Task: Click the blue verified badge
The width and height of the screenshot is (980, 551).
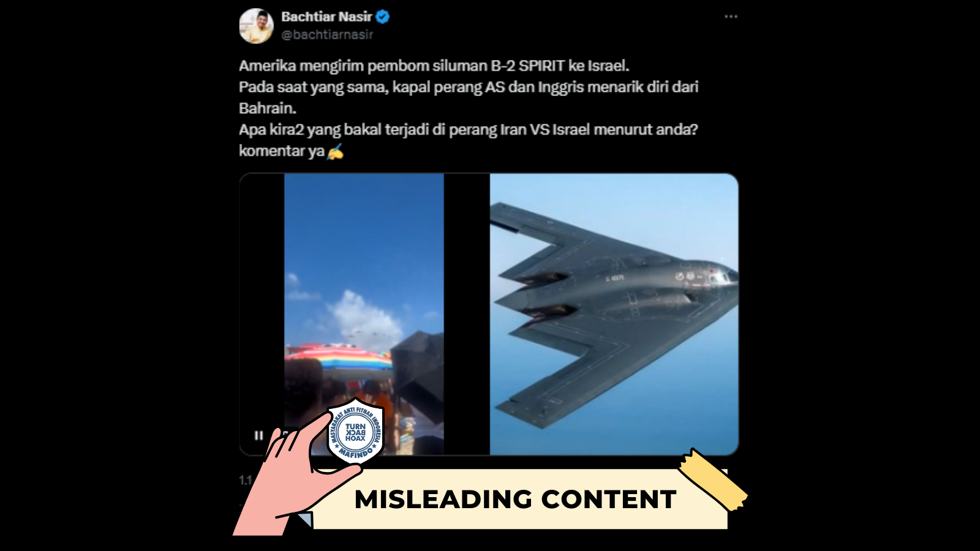Action: pos(383,17)
